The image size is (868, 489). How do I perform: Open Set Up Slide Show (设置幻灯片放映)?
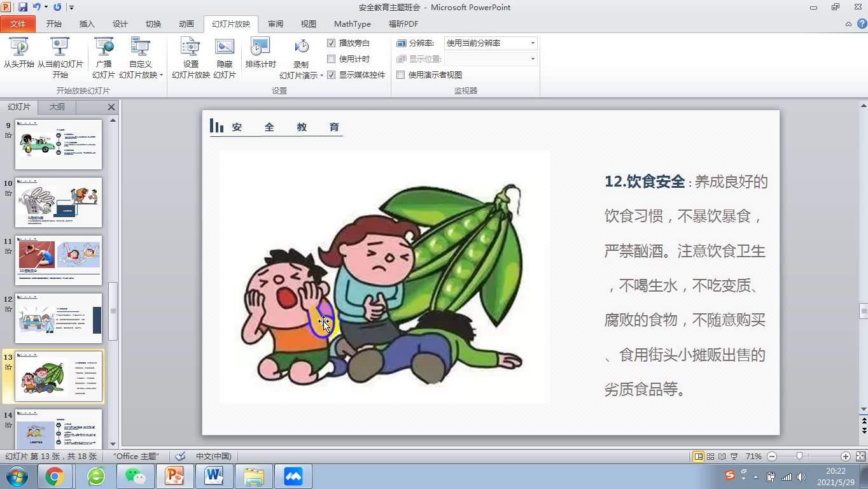coord(190,53)
